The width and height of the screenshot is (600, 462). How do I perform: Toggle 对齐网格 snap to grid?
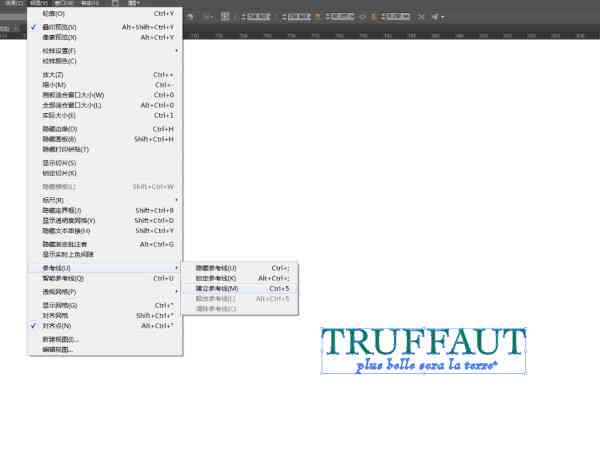(105, 316)
